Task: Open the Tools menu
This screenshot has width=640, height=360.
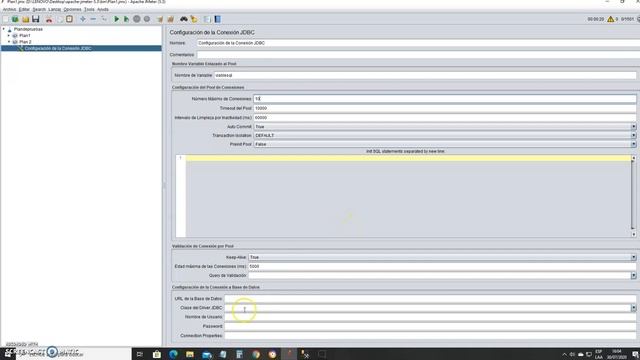Action: point(89,9)
